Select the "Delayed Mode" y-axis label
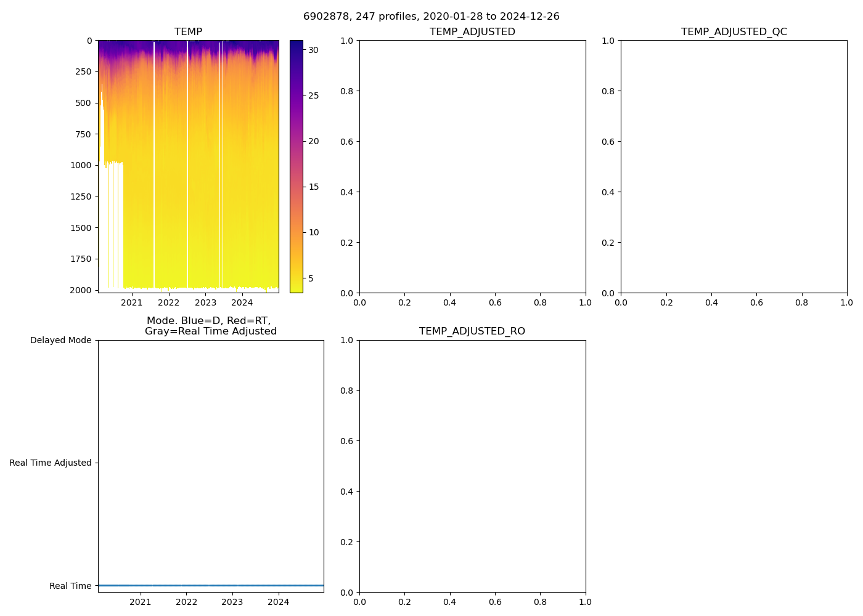Image resolution: width=863 pixels, height=616 pixels. 60,340
